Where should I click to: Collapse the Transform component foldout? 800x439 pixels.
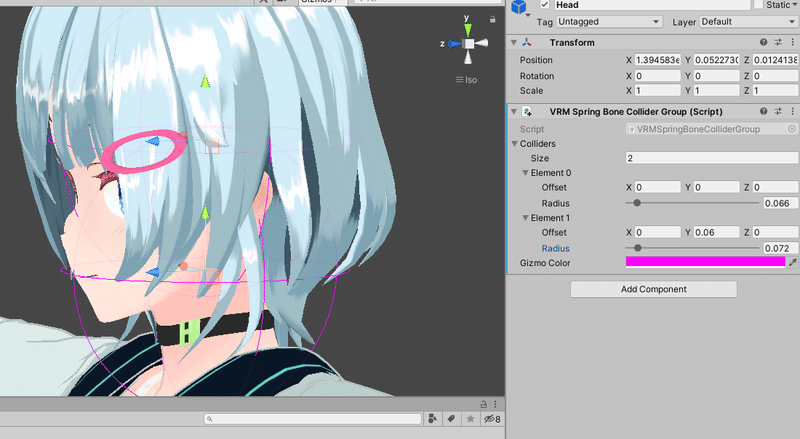(x=514, y=43)
